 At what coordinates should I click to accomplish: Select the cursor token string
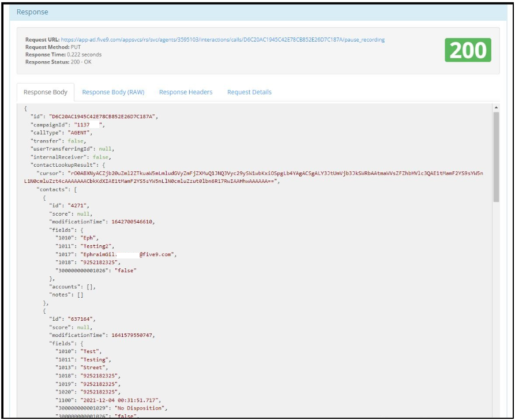coord(254,177)
